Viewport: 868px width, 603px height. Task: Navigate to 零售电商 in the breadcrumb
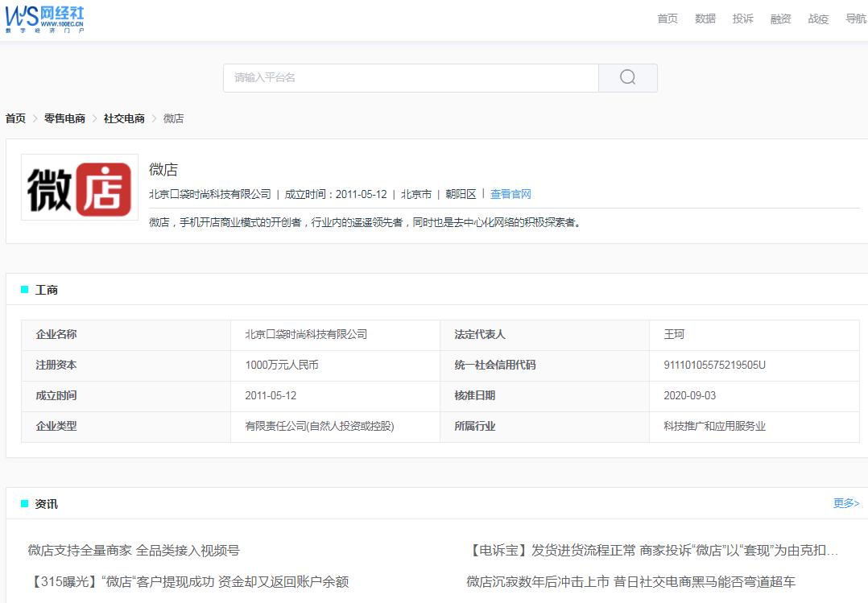click(x=63, y=118)
